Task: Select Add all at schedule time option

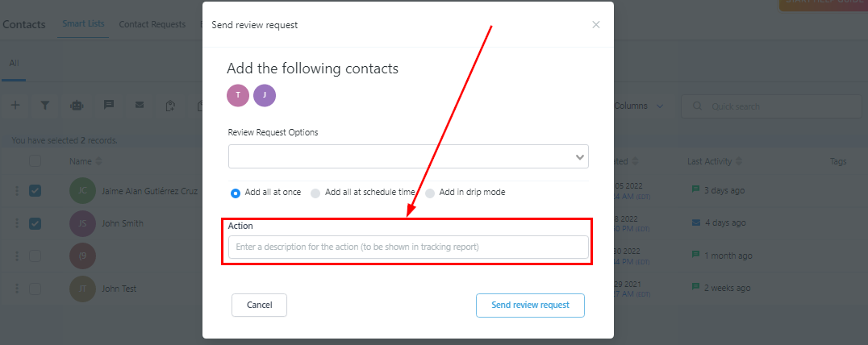Action: (315, 193)
